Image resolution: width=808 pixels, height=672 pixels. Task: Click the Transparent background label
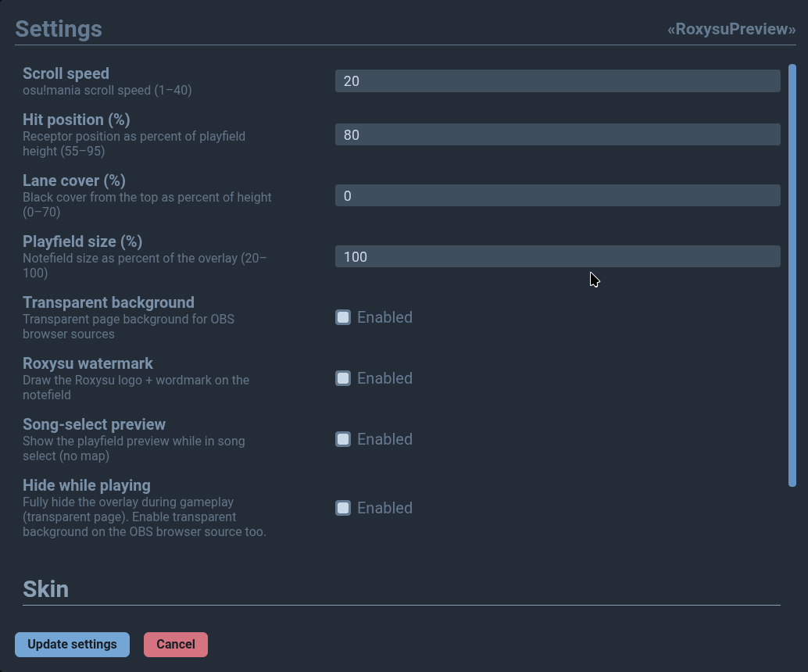pyautogui.click(x=109, y=302)
